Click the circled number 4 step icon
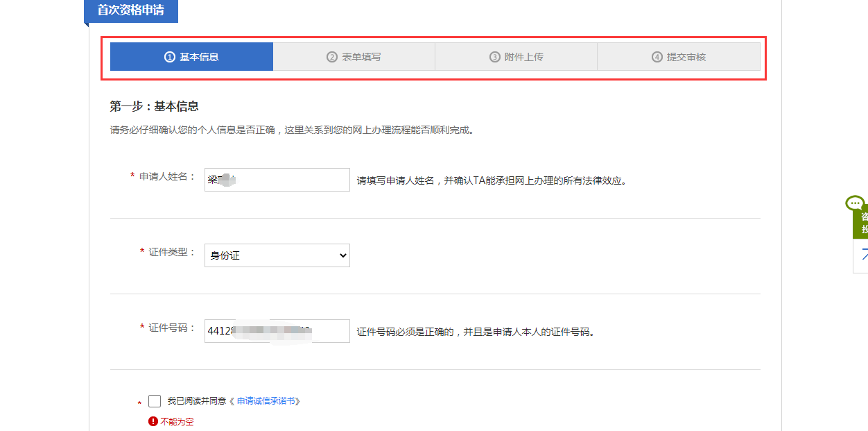 [657, 57]
